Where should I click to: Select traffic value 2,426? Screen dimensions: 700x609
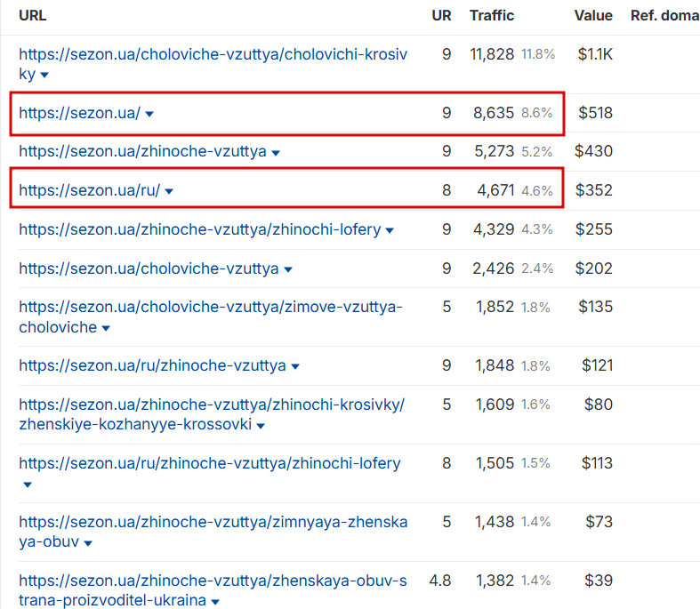[x=494, y=268]
